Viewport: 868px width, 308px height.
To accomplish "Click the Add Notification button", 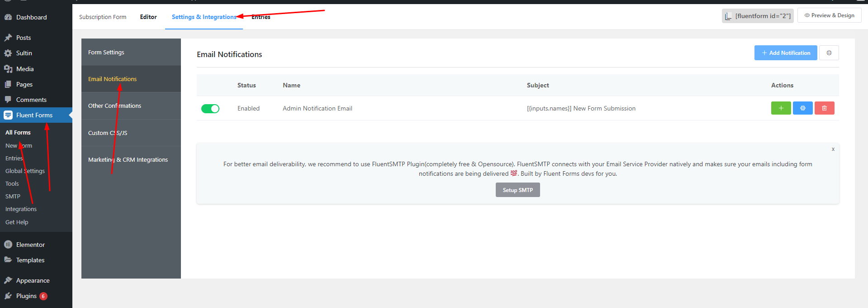I will pyautogui.click(x=785, y=53).
